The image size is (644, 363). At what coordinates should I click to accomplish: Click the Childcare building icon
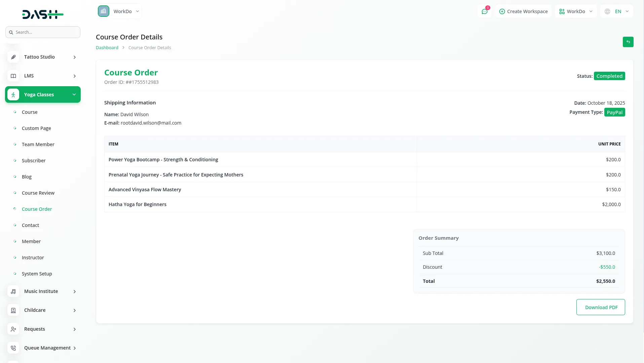tap(13, 310)
